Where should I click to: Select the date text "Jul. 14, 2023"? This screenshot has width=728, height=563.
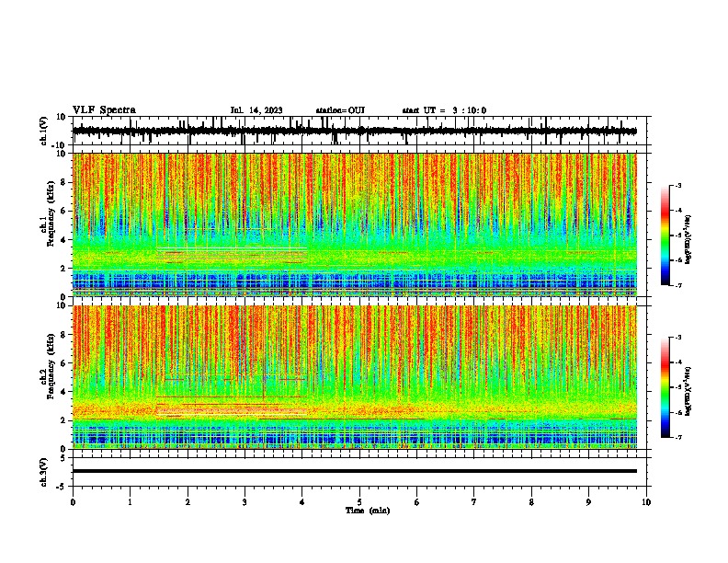[256, 110]
